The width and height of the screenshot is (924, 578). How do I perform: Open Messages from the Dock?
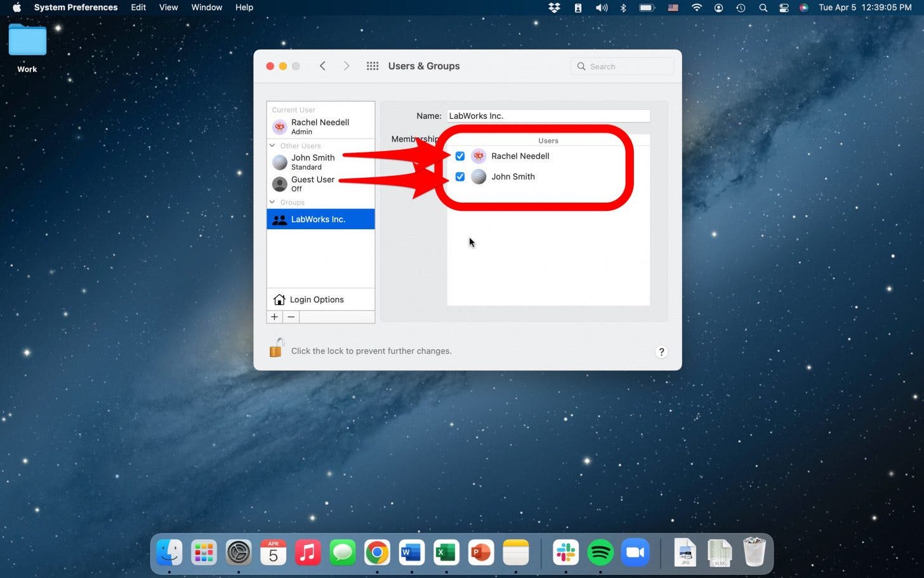tap(343, 553)
